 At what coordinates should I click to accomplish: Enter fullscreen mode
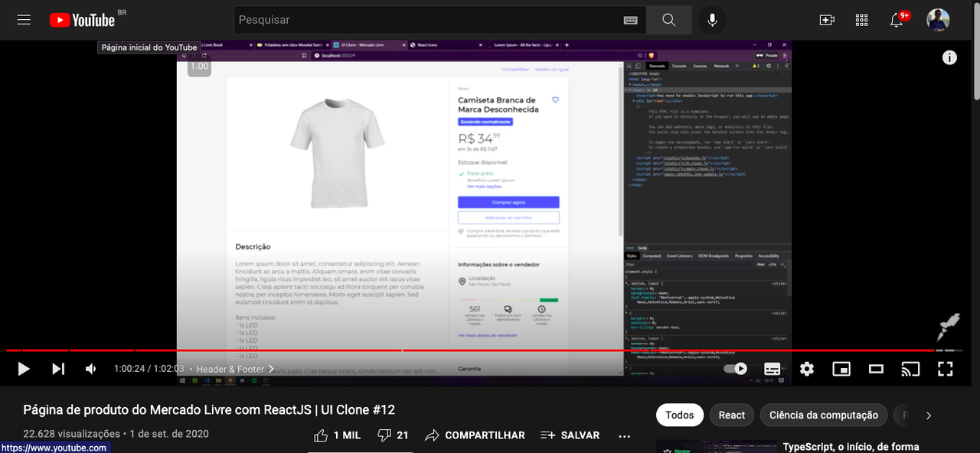pos(946,369)
